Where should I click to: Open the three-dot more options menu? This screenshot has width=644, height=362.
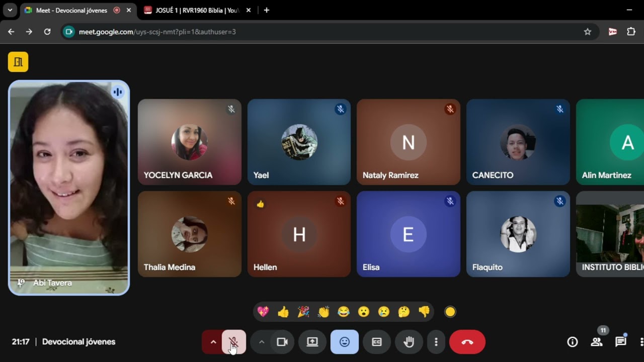tap(436, 342)
